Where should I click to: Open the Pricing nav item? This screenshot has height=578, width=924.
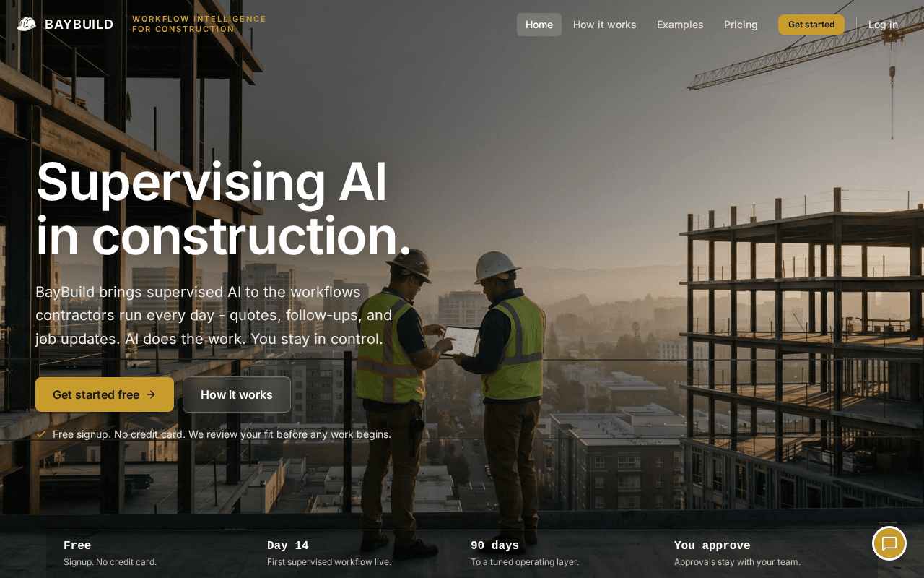click(x=741, y=25)
